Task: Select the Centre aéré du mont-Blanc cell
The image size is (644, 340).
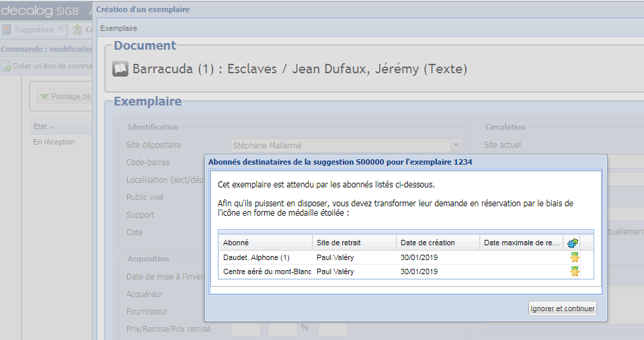Action: [x=266, y=271]
